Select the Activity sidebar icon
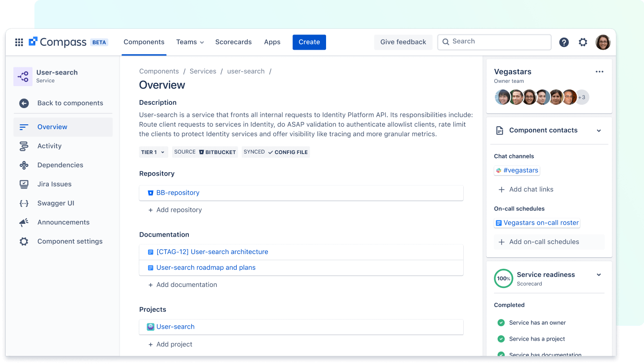This screenshot has width=644, height=364. (x=23, y=146)
